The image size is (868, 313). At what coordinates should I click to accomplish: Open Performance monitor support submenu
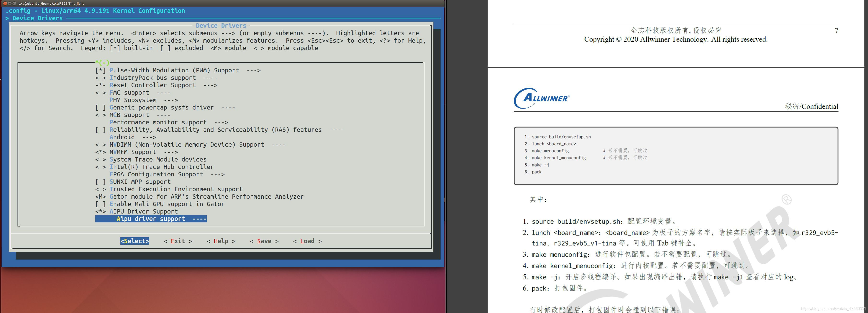pos(169,122)
